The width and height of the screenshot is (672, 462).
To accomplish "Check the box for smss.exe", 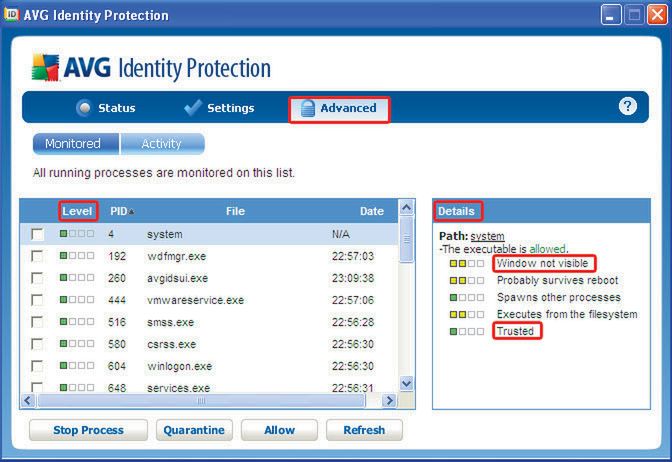I will (37, 322).
